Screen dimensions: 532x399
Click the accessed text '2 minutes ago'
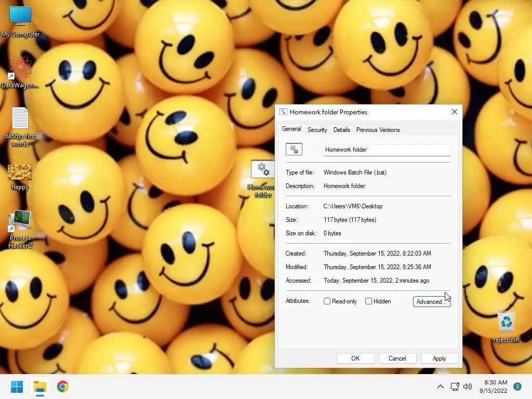[412, 281]
